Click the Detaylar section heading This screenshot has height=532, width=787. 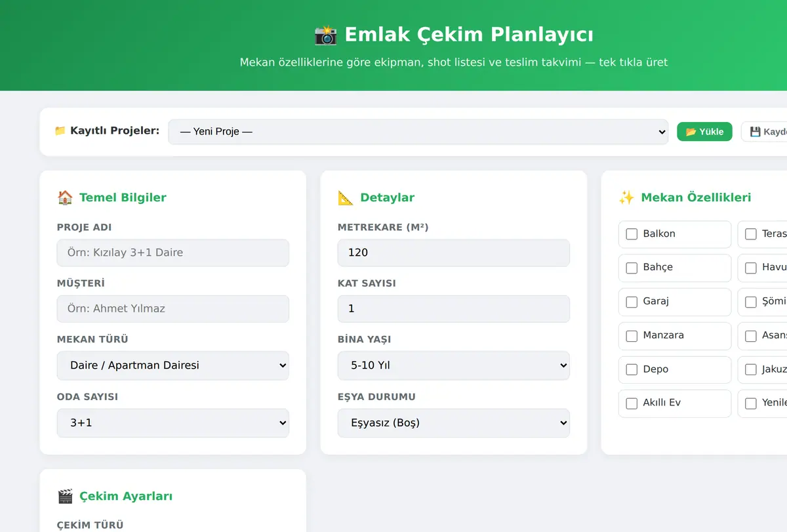pyautogui.click(x=387, y=197)
